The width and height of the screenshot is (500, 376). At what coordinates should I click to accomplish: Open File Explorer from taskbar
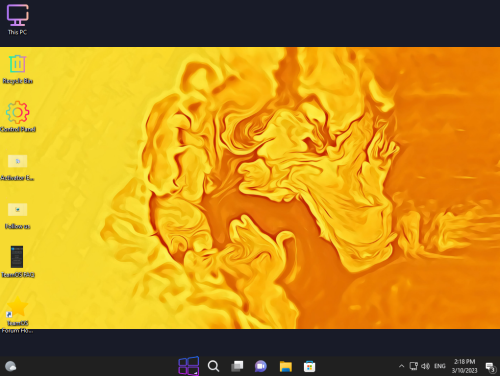click(x=285, y=366)
